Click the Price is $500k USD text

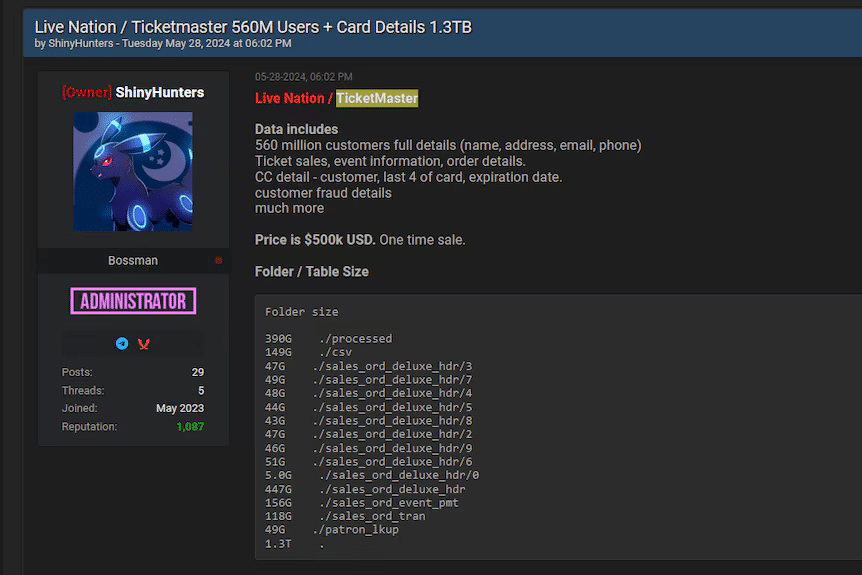tap(315, 240)
